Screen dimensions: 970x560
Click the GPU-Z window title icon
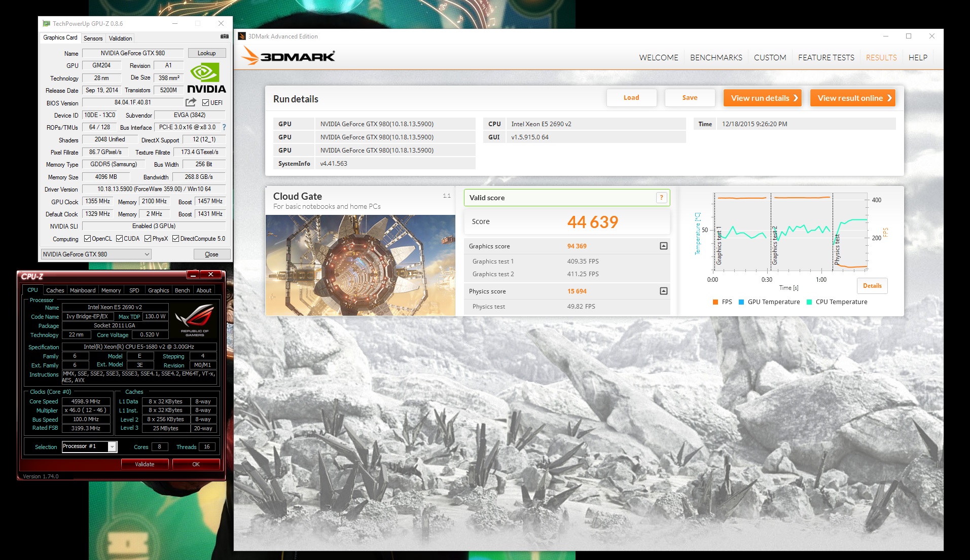(46, 23)
